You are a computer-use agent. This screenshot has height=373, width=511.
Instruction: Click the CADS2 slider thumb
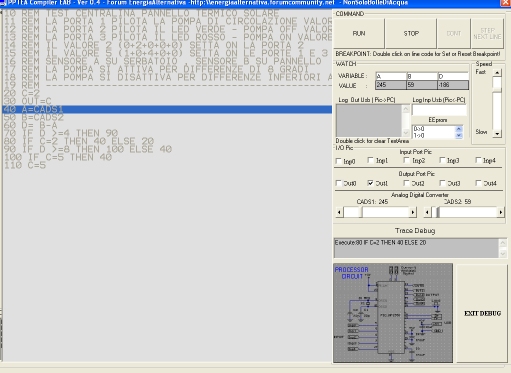438,212
